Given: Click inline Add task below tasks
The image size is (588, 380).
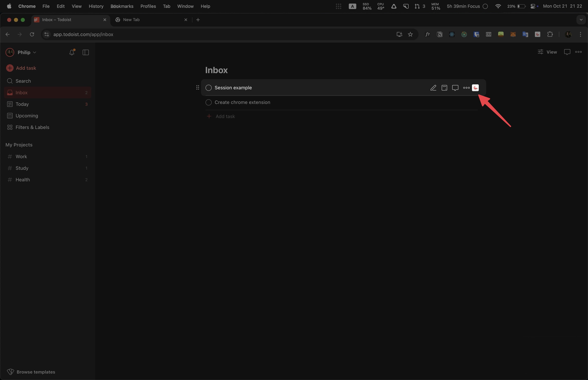Looking at the screenshot, I should click(x=221, y=117).
